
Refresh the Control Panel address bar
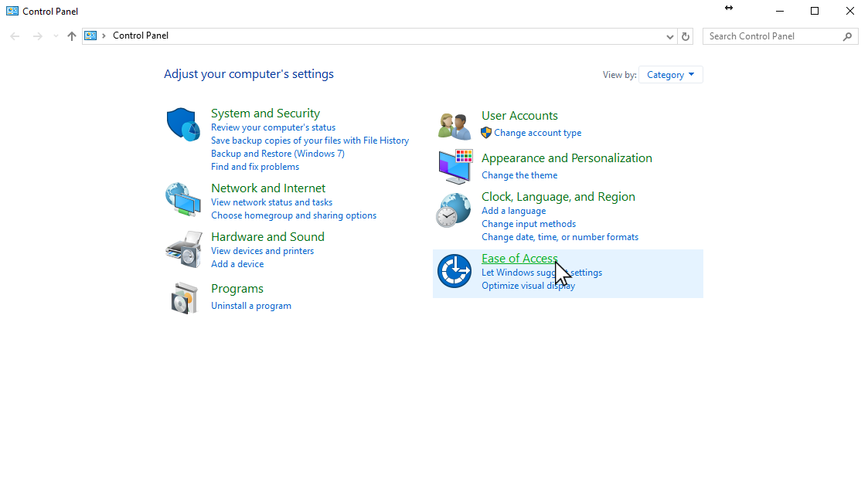(x=686, y=36)
